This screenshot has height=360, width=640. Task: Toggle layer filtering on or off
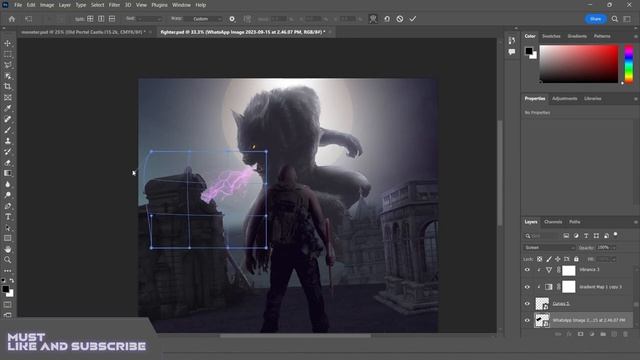[x=616, y=235]
